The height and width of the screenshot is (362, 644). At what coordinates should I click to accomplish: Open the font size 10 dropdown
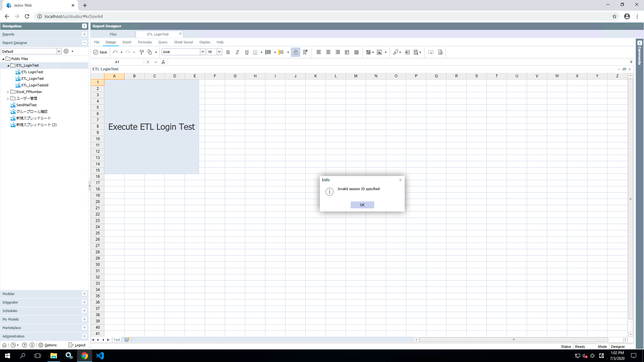coord(219,52)
